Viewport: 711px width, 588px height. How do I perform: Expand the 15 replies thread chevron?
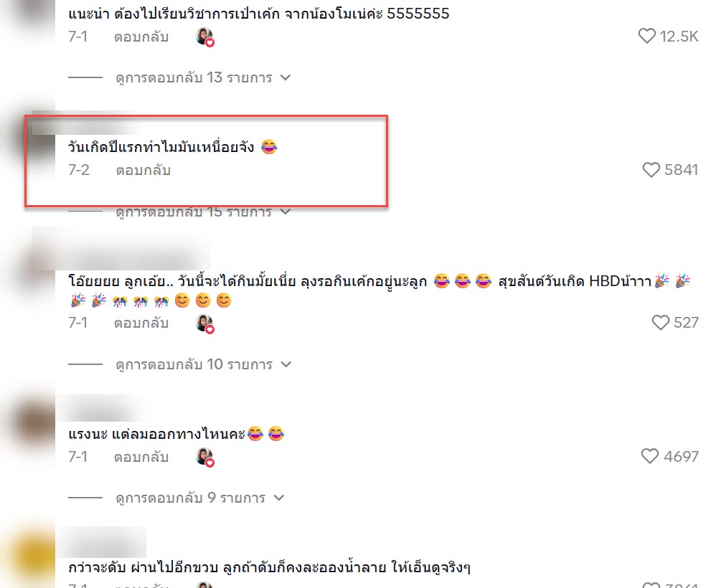tap(286, 212)
